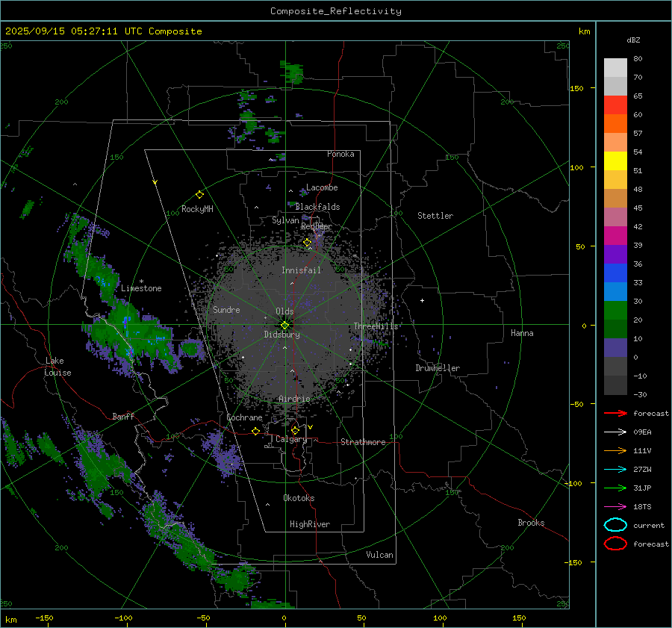Click the red forecast arrow in legend
This screenshot has height=628, width=672.
[615, 413]
